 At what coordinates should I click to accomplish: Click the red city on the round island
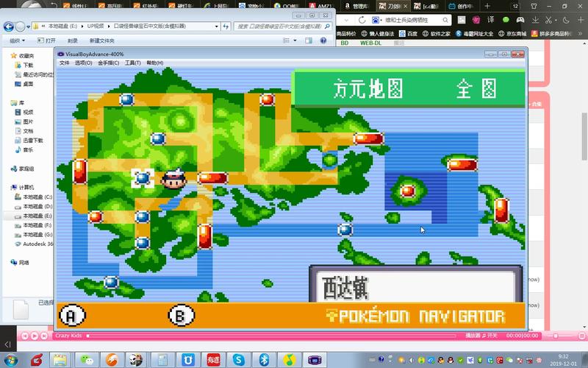(x=408, y=191)
